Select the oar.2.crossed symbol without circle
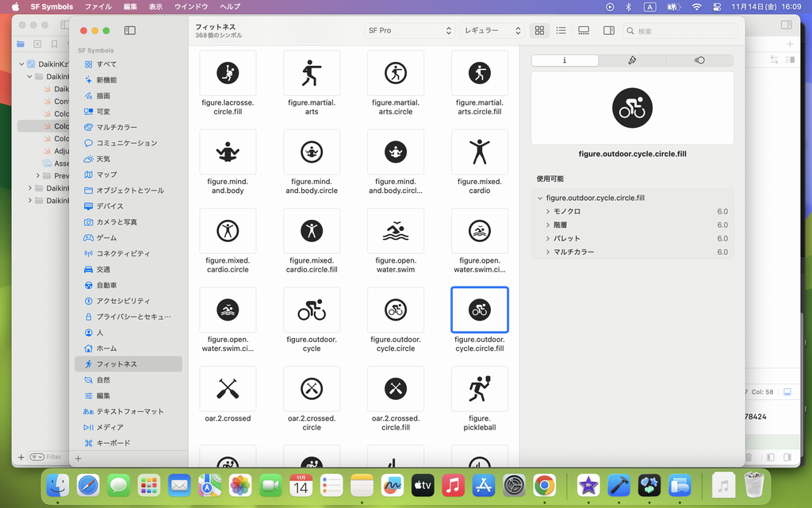This screenshot has height=508, width=812. coord(228,389)
